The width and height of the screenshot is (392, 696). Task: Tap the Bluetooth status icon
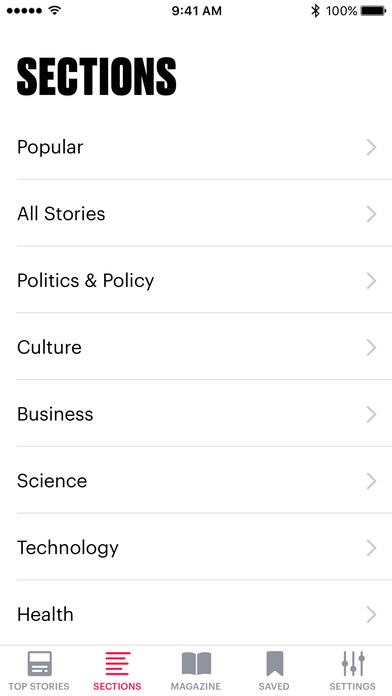[315, 11]
